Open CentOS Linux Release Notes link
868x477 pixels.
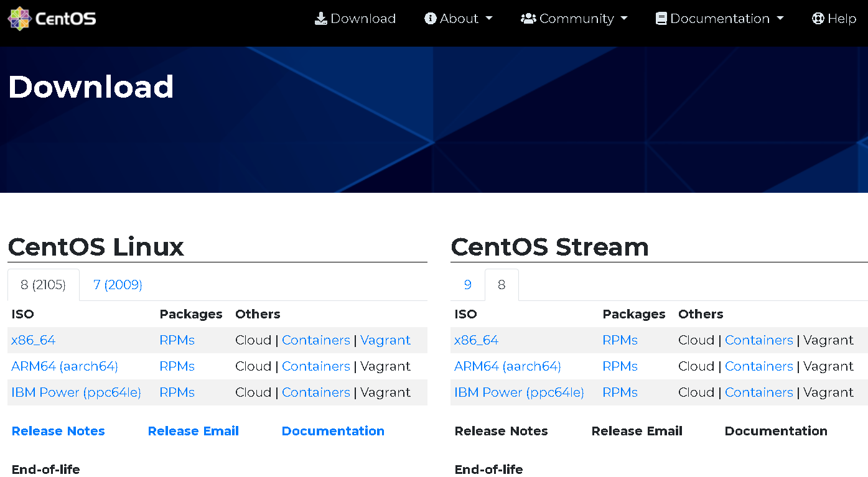[58, 431]
